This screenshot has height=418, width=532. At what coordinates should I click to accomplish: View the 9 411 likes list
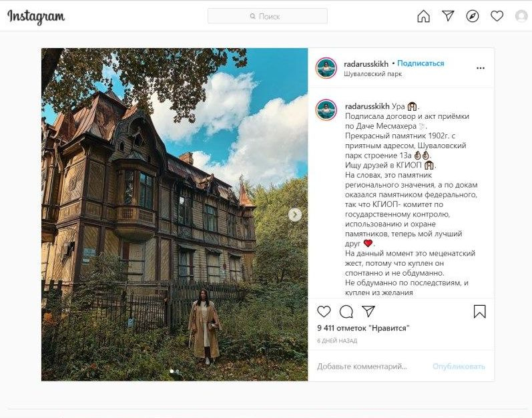tap(363, 328)
